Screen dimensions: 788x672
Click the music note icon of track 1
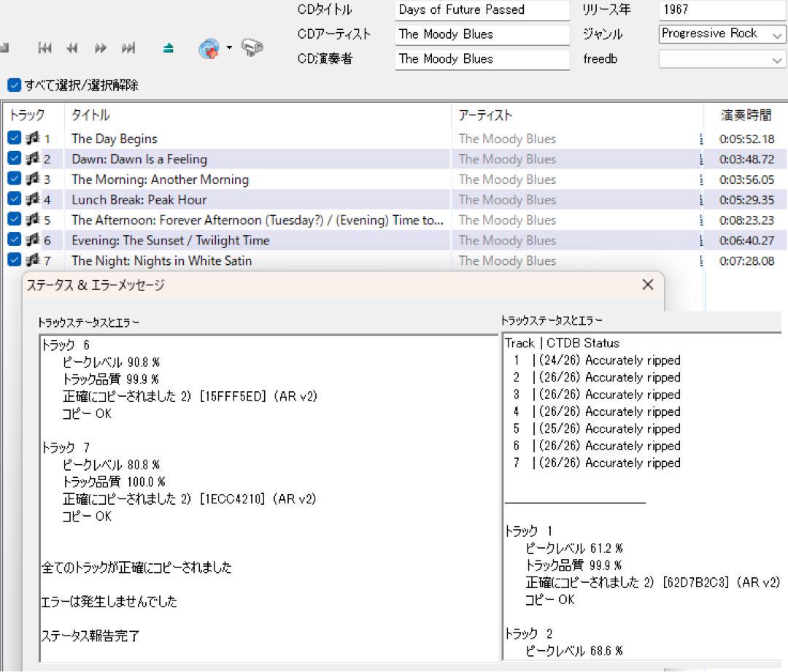pos(33,138)
